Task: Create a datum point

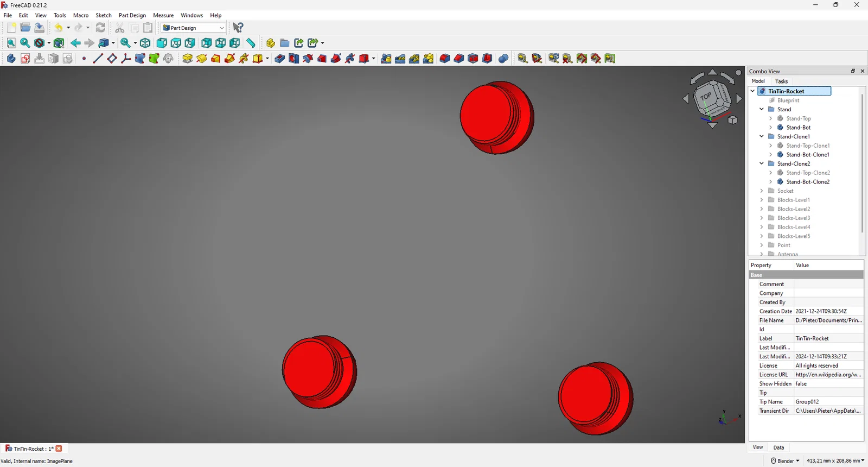Action: pos(84,59)
